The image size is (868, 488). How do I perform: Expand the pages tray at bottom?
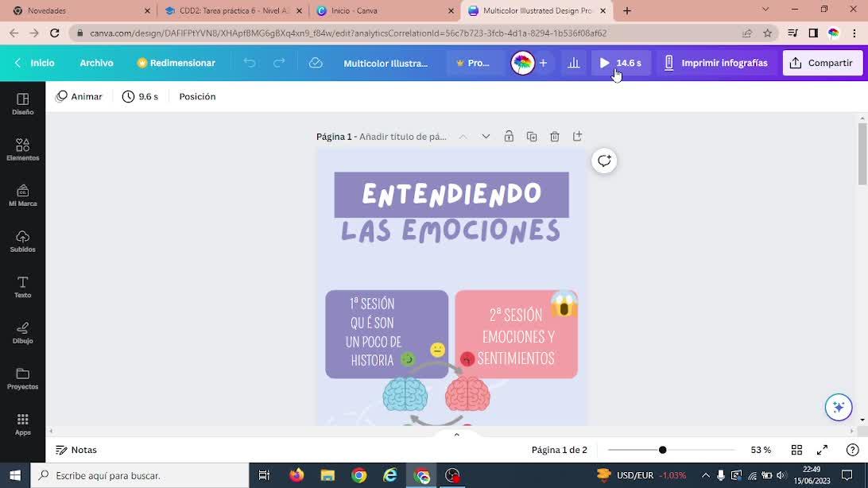click(457, 434)
